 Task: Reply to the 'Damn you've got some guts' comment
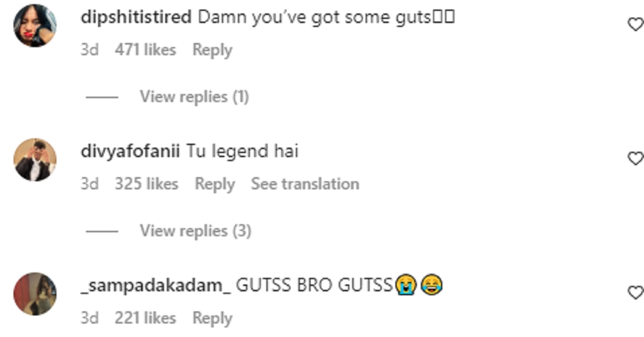click(x=213, y=50)
